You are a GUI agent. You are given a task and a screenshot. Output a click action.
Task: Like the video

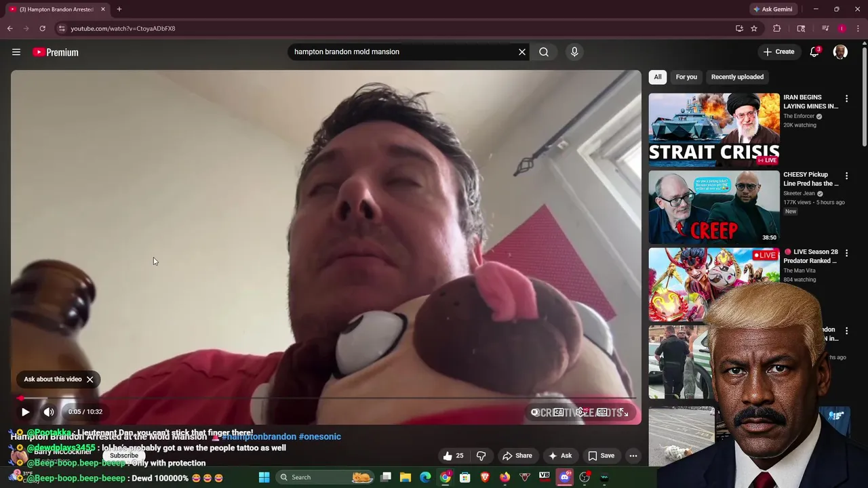(x=454, y=455)
